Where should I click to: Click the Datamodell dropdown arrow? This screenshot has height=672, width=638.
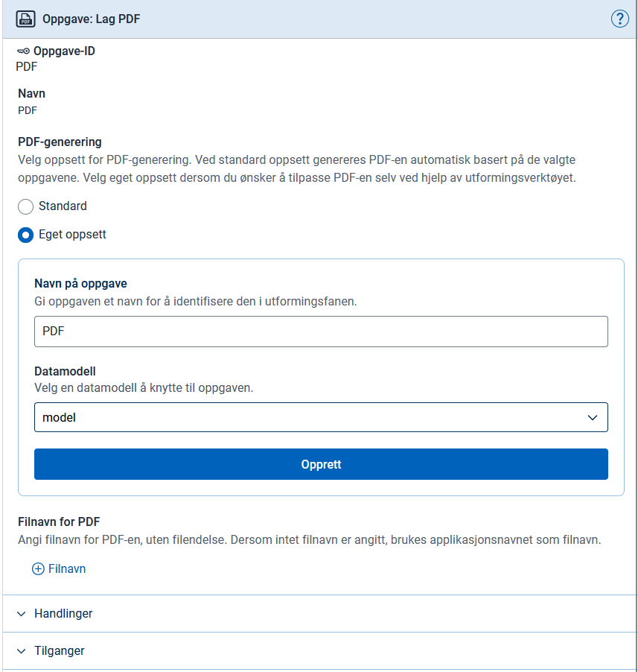tap(593, 417)
